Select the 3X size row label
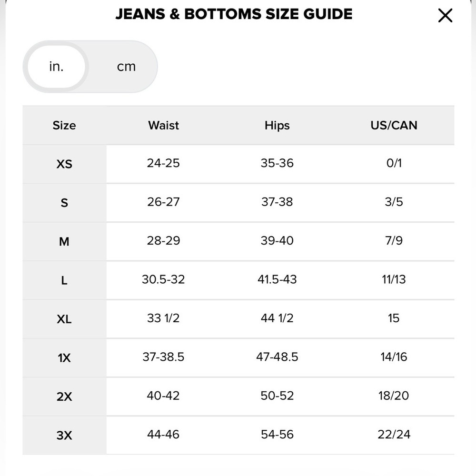Viewport: 476px width, 476px height. 64,436
